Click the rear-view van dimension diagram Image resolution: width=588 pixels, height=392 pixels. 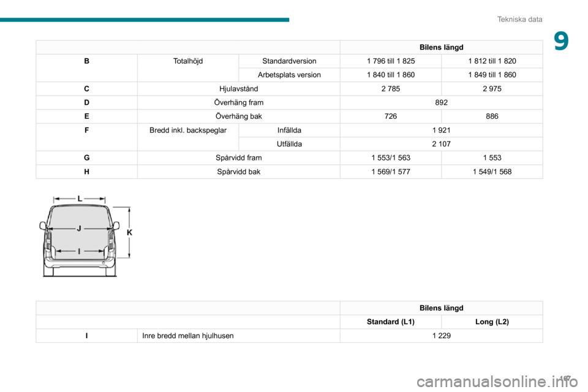point(86,236)
